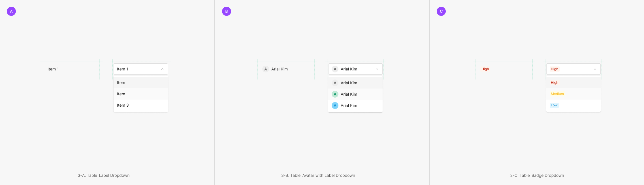The height and width of the screenshot is (185, 644).
Task: Click the purple B section badge
Action: click(227, 11)
